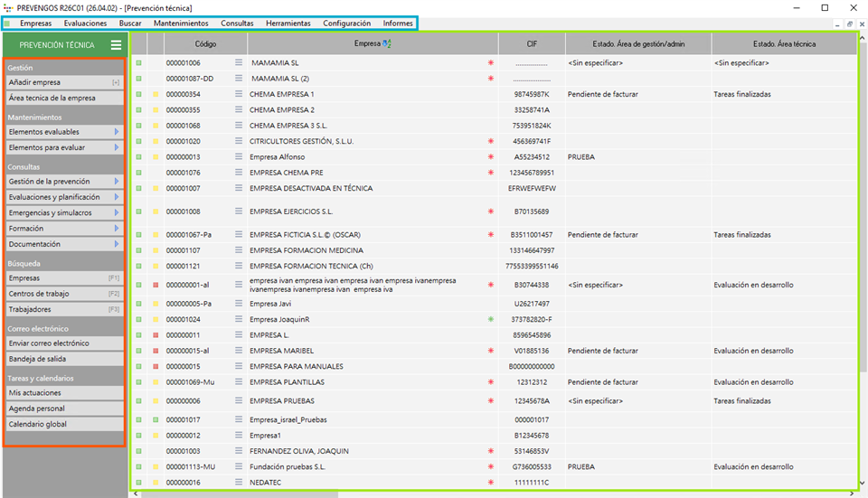Click the row menu icon for Empresa Alfonso

[x=240, y=157]
